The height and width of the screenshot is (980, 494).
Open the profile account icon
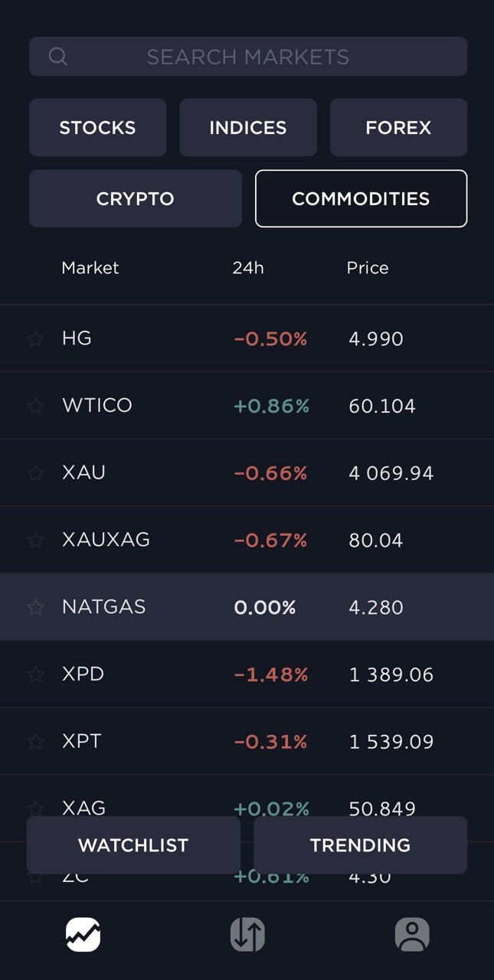[412, 934]
